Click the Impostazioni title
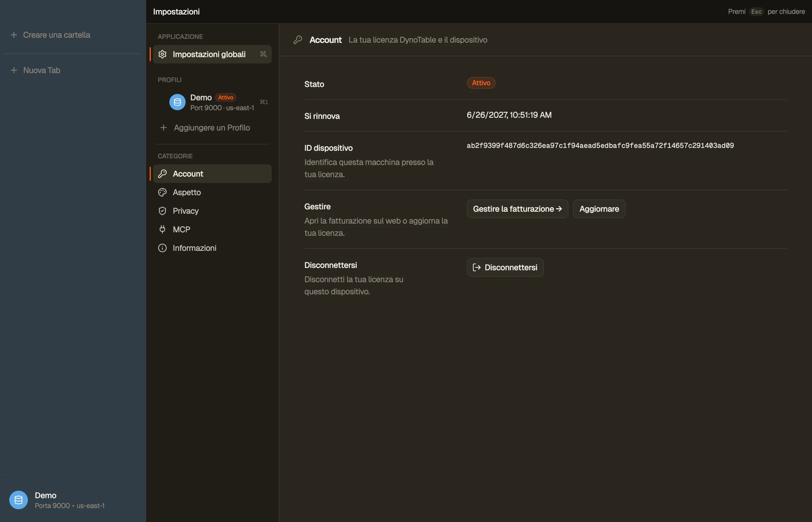The width and height of the screenshot is (812, 522). tap(176, 12)
